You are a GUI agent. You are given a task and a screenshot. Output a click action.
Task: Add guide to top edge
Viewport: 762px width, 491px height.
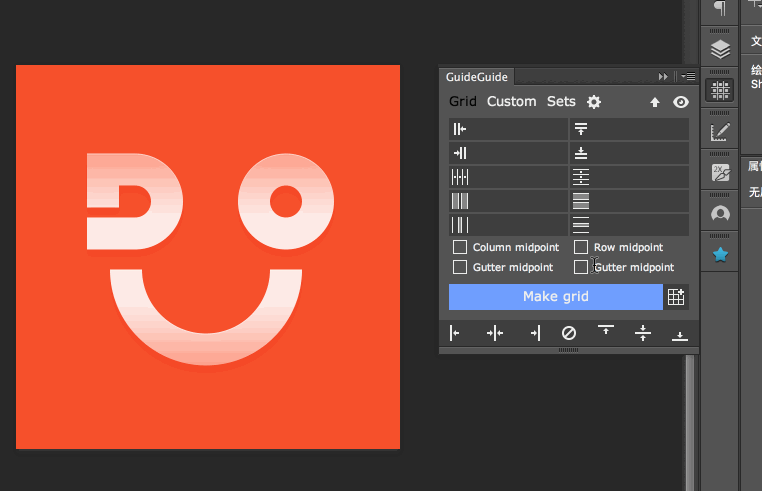coord(606,330)
